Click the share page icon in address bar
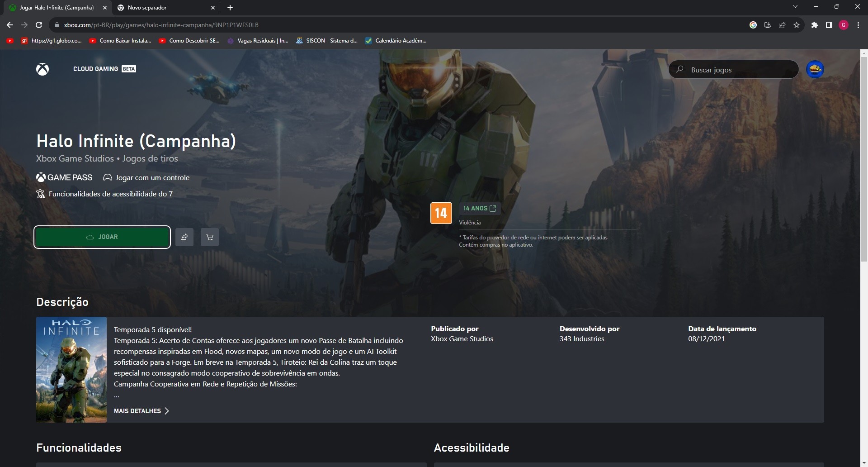The width and height of the screenshot is (868, 467). coord(782,25)
